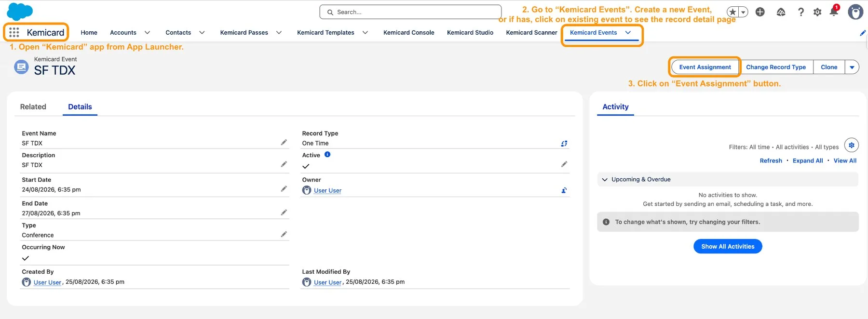
Task: Open Last Modified By User User link
Action: tap(327, 282)
